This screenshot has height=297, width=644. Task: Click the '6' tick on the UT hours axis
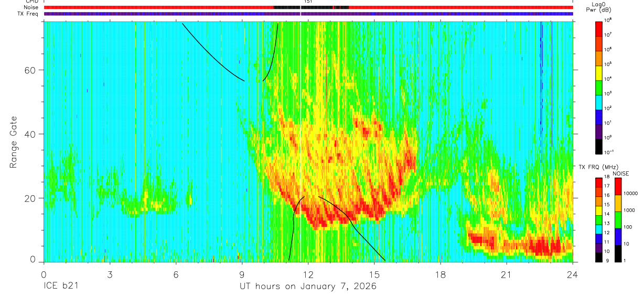pyautogui.click(x=176, y=274)
